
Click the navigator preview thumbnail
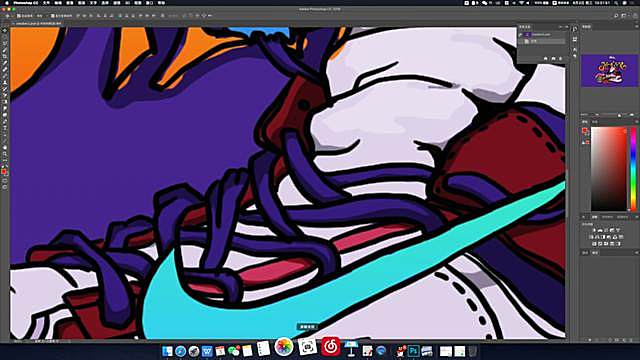pos(609,71)
